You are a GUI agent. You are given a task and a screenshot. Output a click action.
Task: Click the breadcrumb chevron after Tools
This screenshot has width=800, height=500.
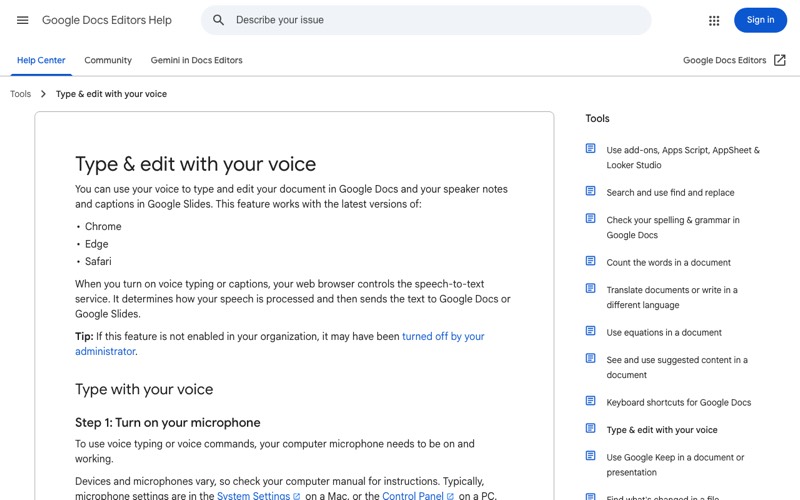(x=43, y=94)
